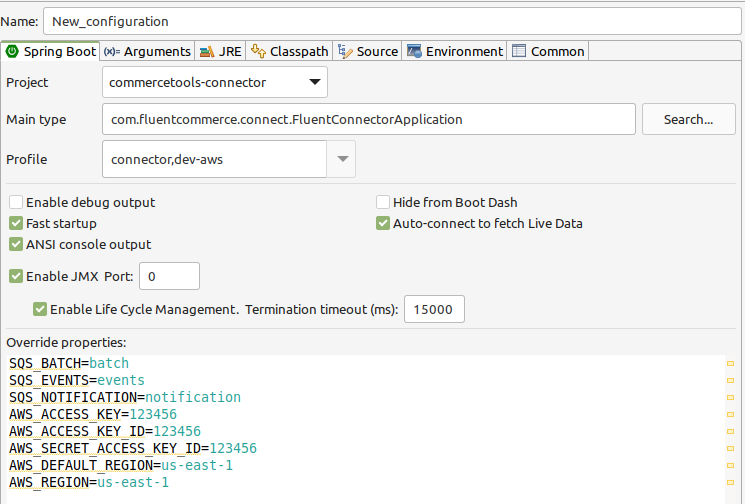Open the Project dropdown commercetools-connector
The height and width of the screenshot is (504, 745).
pyautogui.click(x=215, y=82)
